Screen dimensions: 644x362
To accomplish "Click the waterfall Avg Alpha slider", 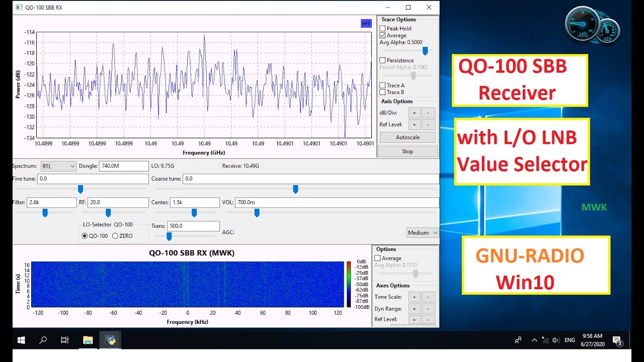I will click(416, 274).
